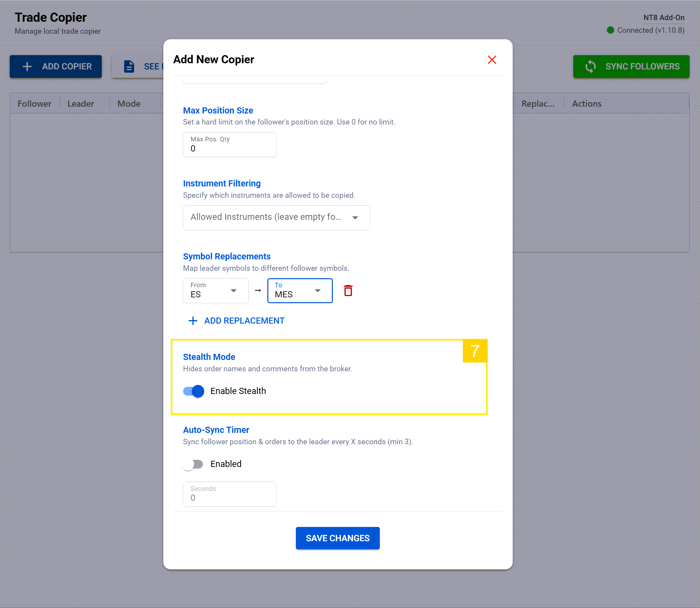Image resolution: width=700 pixels, height=608 pixels.
Task: Click the Max Position Size heading
Action: [218, 111]
